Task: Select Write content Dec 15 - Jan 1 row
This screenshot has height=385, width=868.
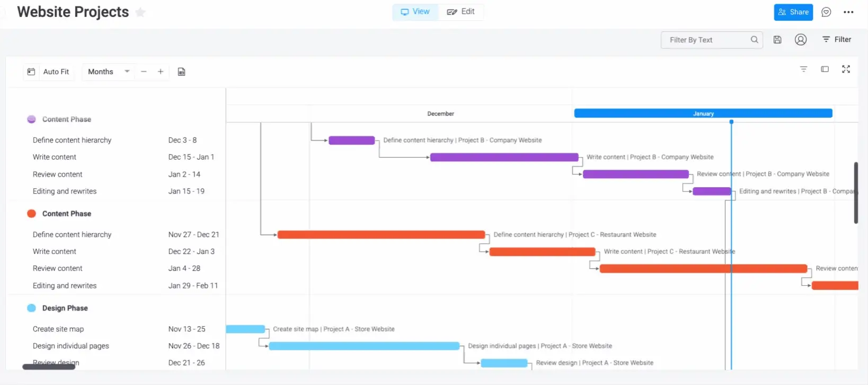Action: coord(116,157)
